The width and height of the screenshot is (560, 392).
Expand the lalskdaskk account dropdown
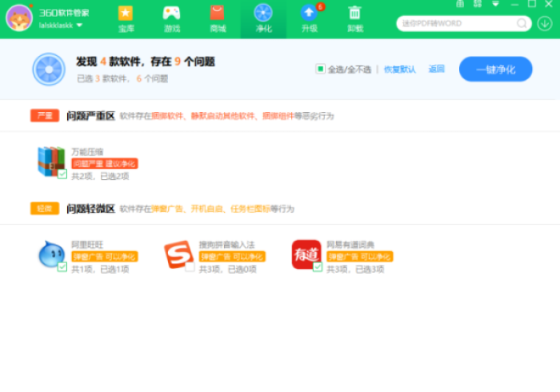coord(80,26)
